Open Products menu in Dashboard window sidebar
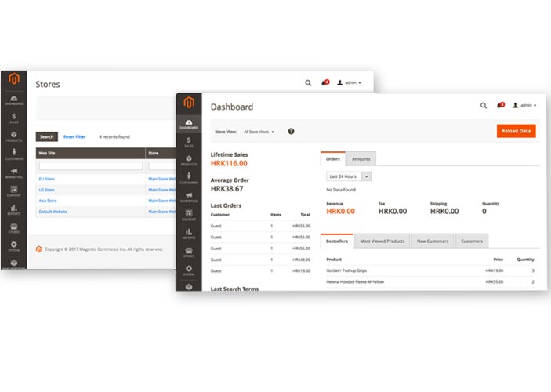Viewport: 551px width, 392px height. point(189,161)
